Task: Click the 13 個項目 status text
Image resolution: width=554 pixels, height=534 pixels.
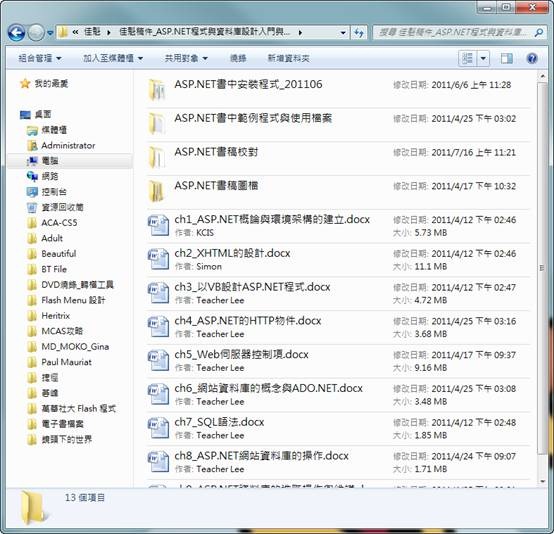Action: [85, 498]
